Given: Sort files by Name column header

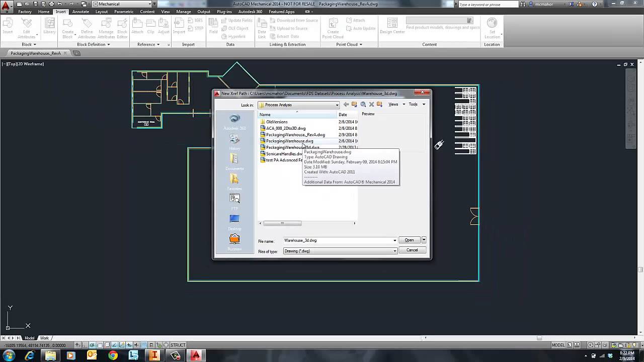Looking at the screenshot, I should click(297, 115).
